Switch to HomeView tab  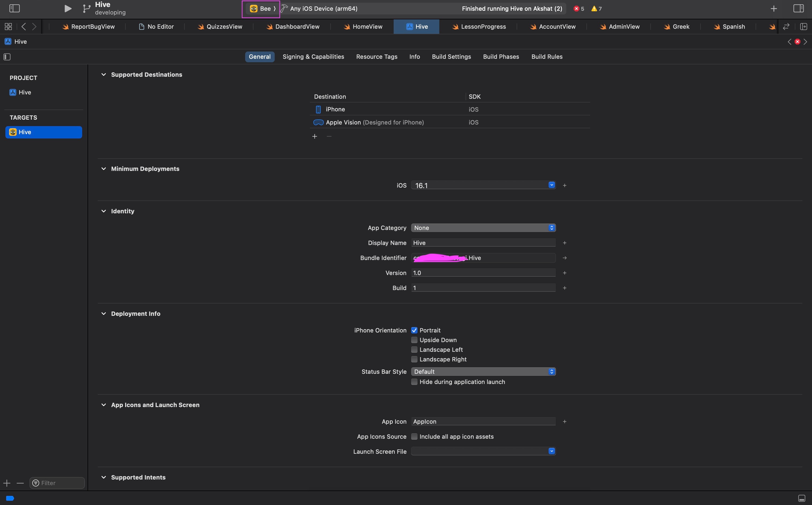click(363, 27)
